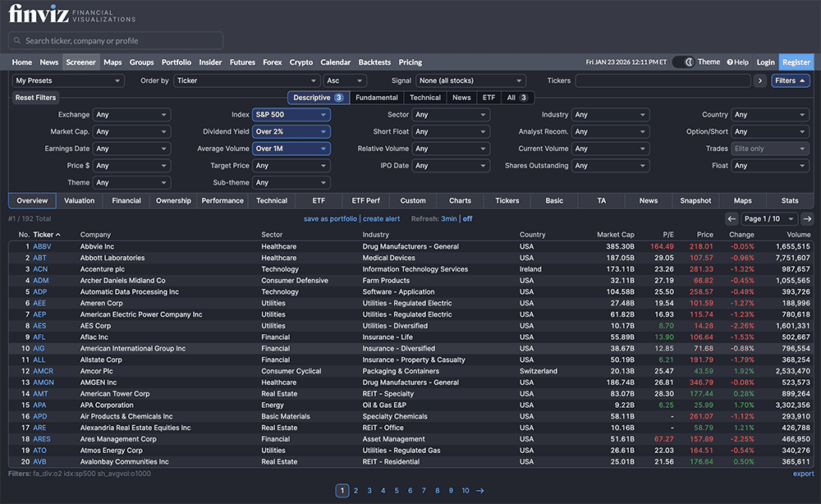Open the ABBV ticker link
Image resolution: width=821 pixels, height=504 pixels.
(x=42, y=246)
